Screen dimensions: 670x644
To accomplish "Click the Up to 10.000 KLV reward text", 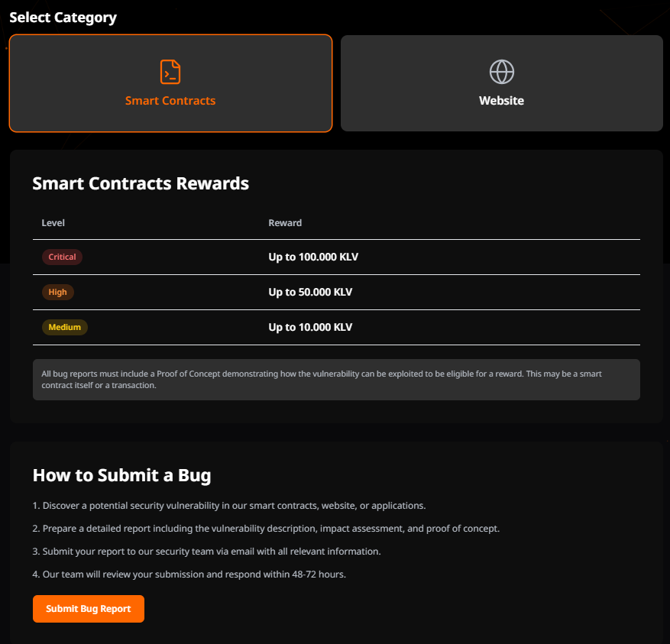I will (310, 327).
